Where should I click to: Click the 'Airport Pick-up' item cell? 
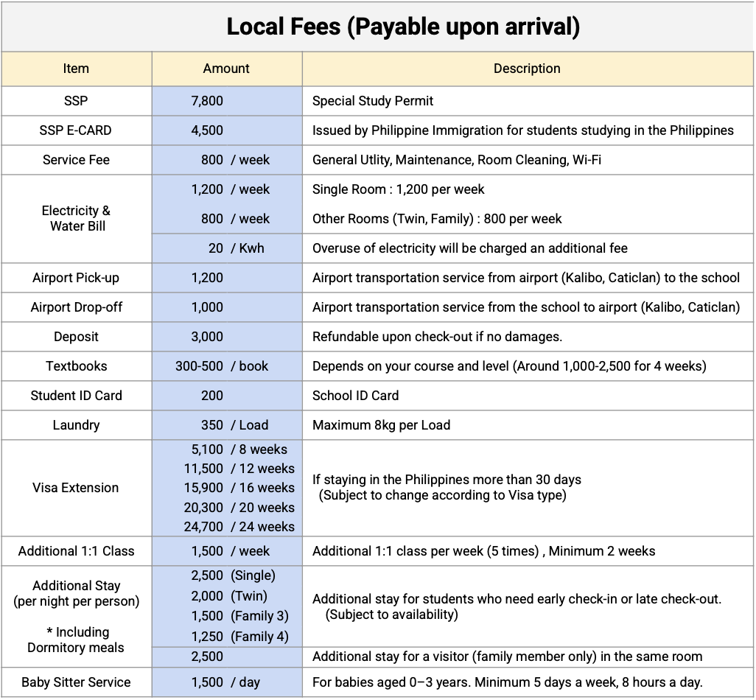(76, 278)
